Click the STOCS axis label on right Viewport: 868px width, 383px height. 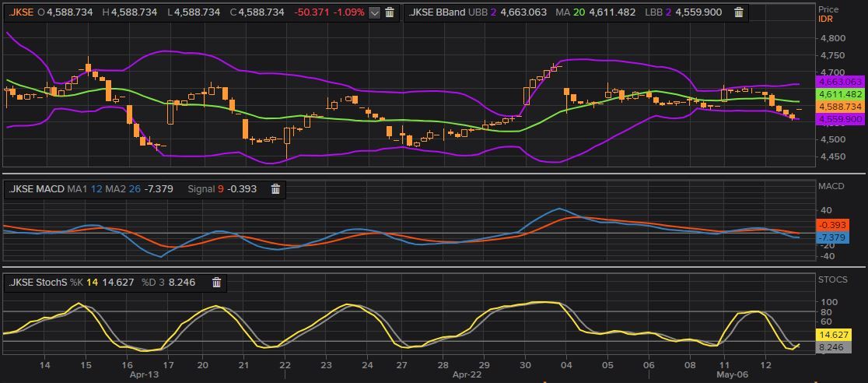pyautogui.click(x=832, y=279)
